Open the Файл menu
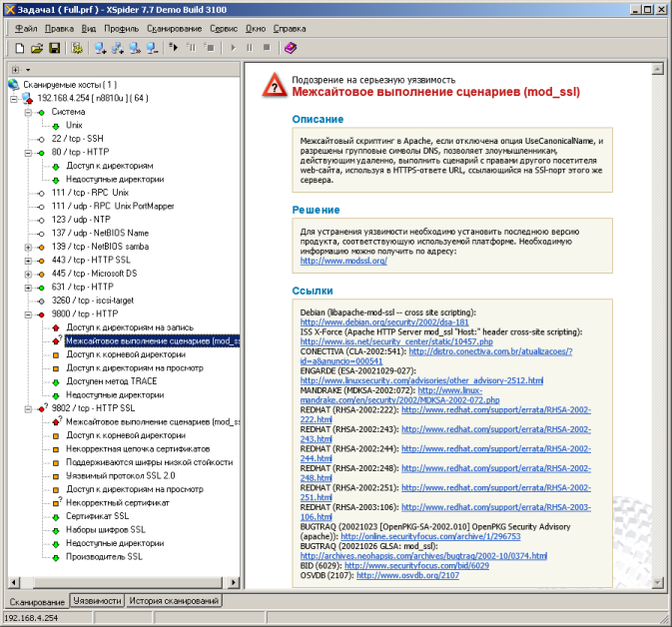The width and height of the screenshot is (672, 627). (x=26, y=29)
